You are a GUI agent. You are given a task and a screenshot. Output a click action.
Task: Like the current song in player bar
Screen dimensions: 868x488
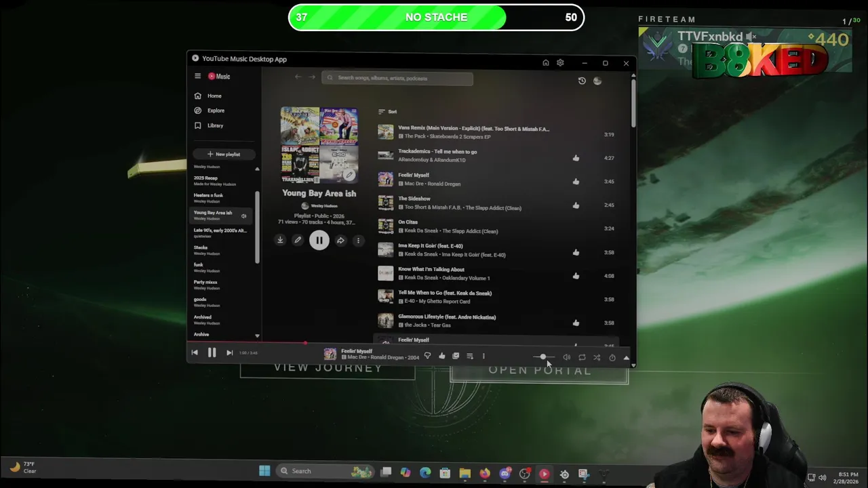(441, 356)
